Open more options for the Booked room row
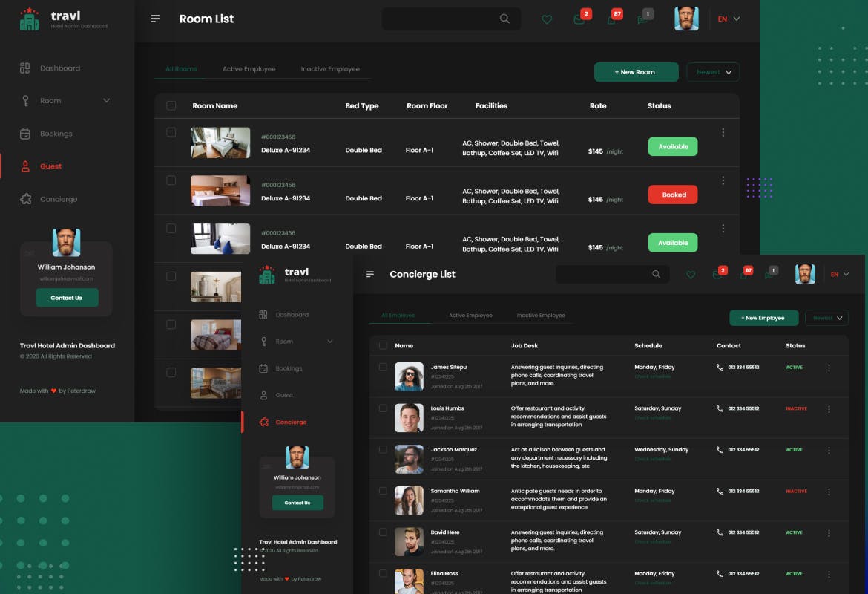Screen dimensions: 868x594 point(723,180)
